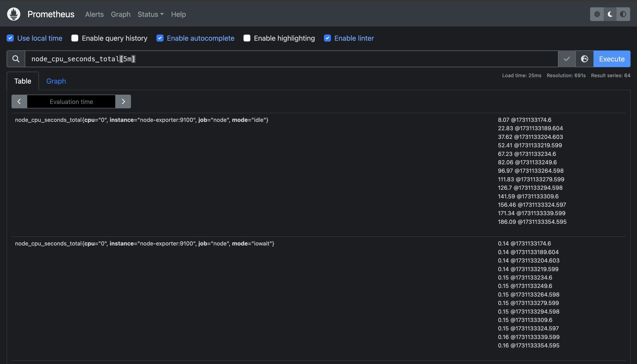637x364 pixels.
Task: Open the Help menu item
Action: pos(178,14)
